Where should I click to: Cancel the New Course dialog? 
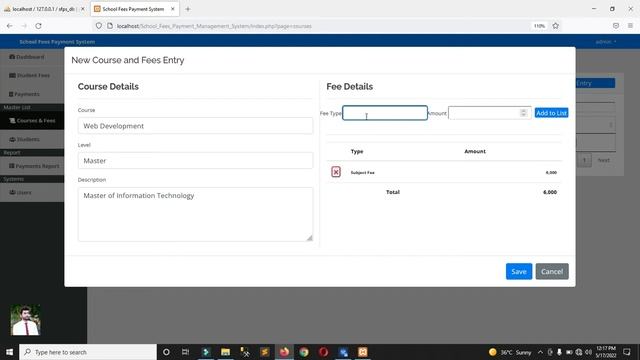(x=552, y=271)
